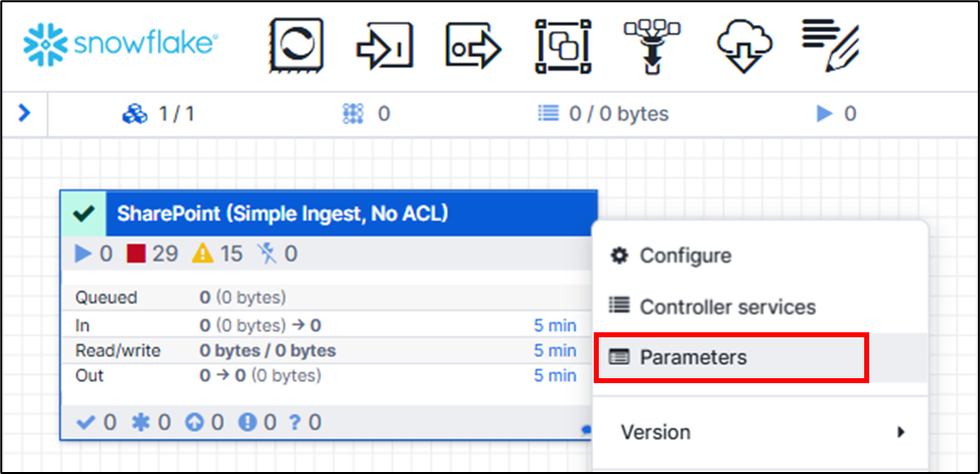Screen dimensions: 980x474
Task: Select the Input Port toolbar icon
Action: pos(385,46)
